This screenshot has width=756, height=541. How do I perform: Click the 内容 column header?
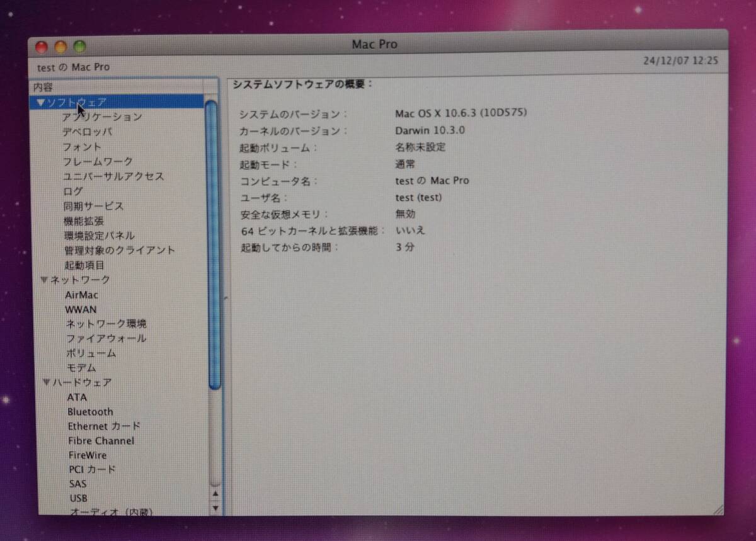click(116, 88)
